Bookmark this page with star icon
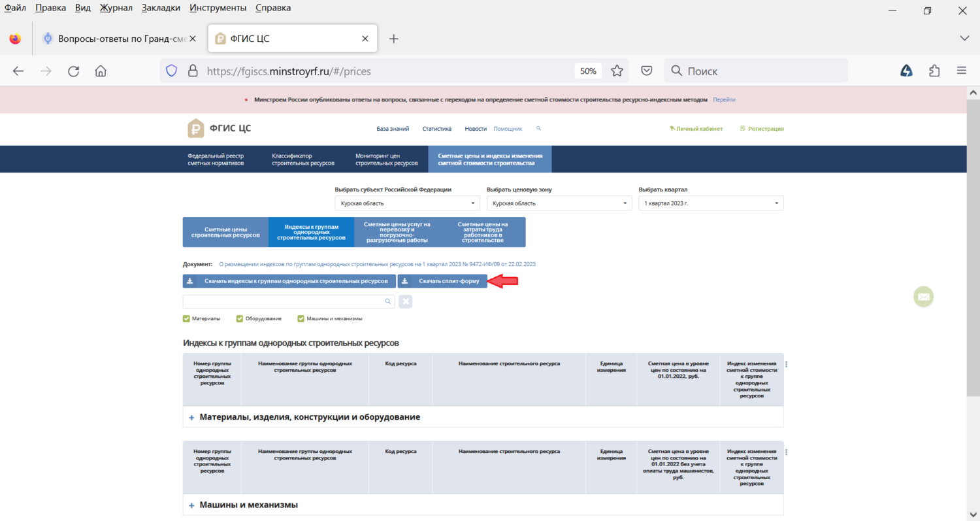980x521 pixels. coord(617,71)
